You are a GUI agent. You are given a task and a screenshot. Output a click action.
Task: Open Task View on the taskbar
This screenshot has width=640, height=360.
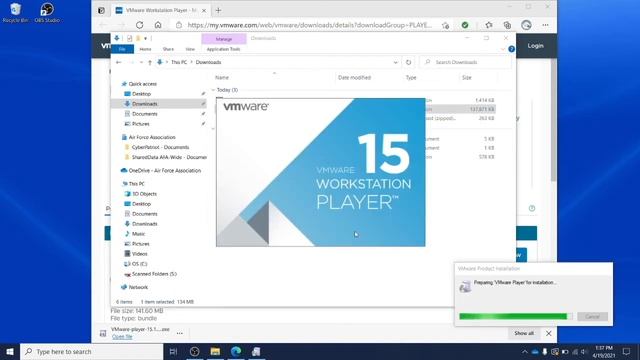point(173,351)
